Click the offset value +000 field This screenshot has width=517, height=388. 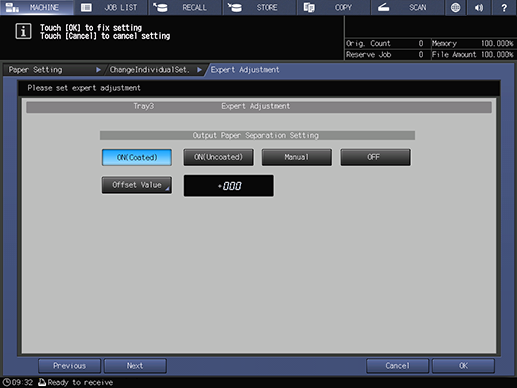coord(229,186)
